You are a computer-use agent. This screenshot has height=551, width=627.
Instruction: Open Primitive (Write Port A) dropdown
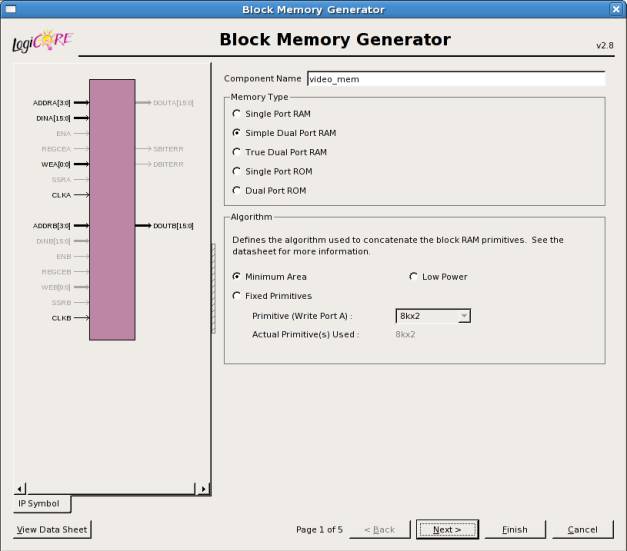[433, 316]
